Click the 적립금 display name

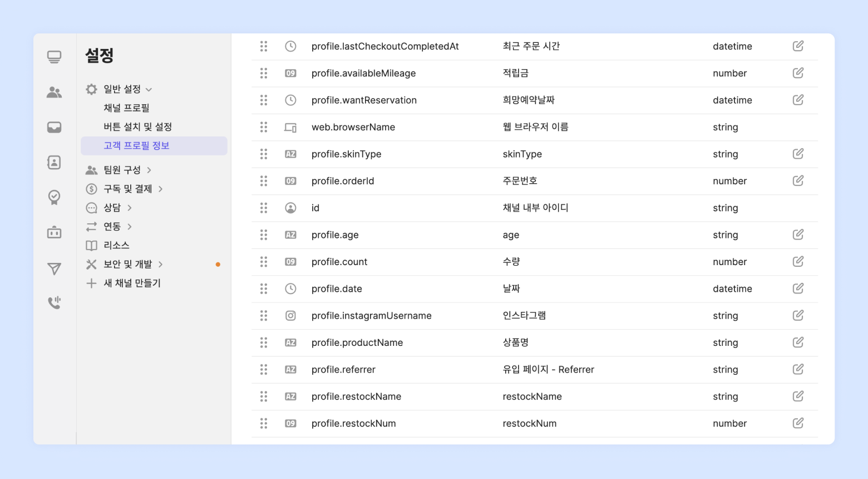click(516, 73)
